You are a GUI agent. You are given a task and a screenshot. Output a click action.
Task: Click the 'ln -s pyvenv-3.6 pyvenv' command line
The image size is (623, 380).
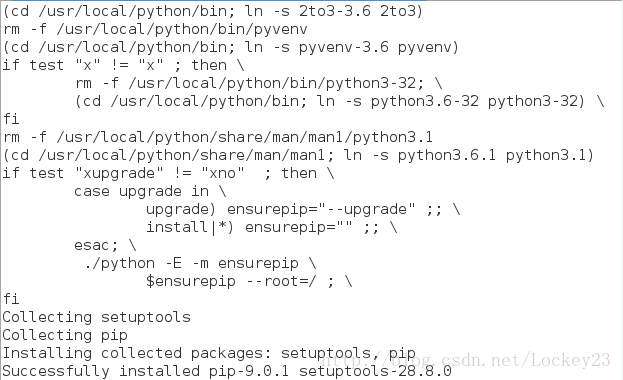tap(231, 47)
